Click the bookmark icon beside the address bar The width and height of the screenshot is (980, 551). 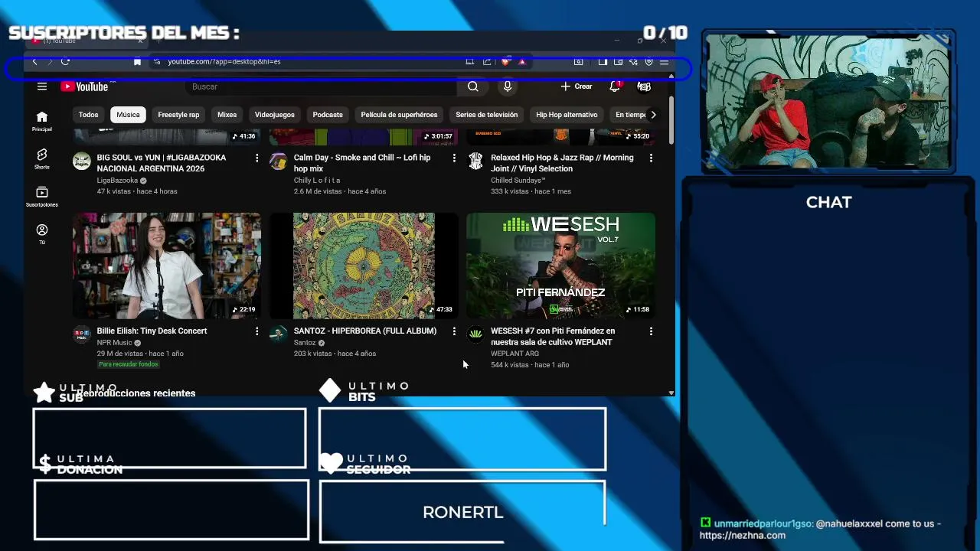click(137, 61)
